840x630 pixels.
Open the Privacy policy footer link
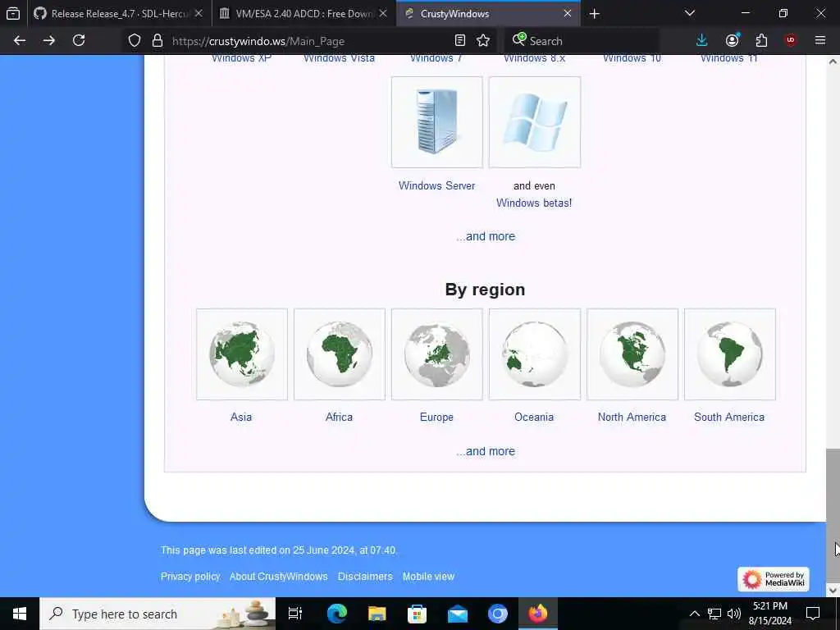[x=190, y=577]
